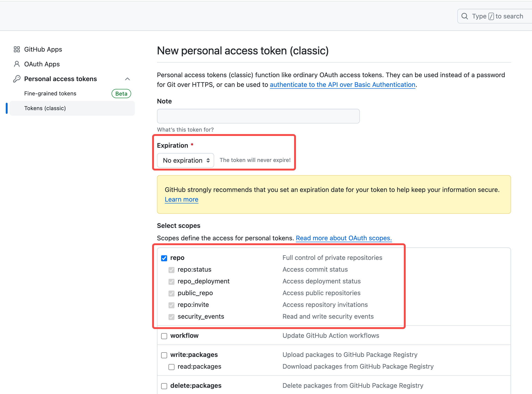Screen dimensions: 532x394
Task: Collapse the Personal access tokens section
Action: pyautogui.click(x=127, y=79)
